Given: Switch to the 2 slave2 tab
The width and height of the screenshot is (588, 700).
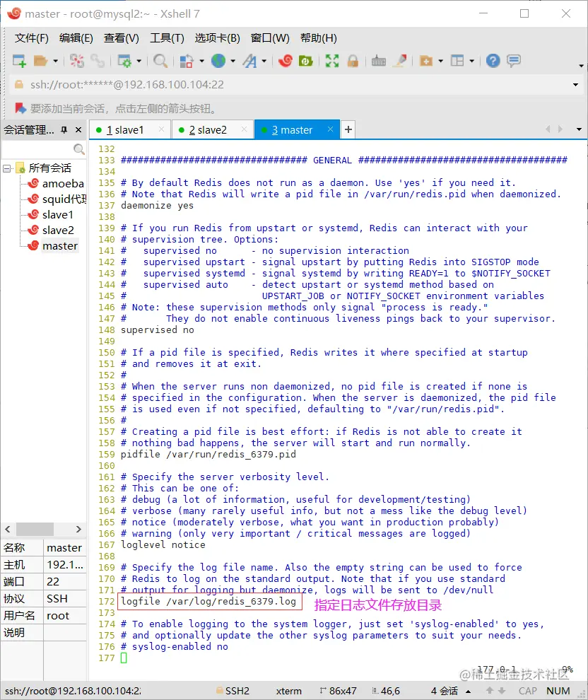Looking at the screenshot, I should tap(212, 130).
